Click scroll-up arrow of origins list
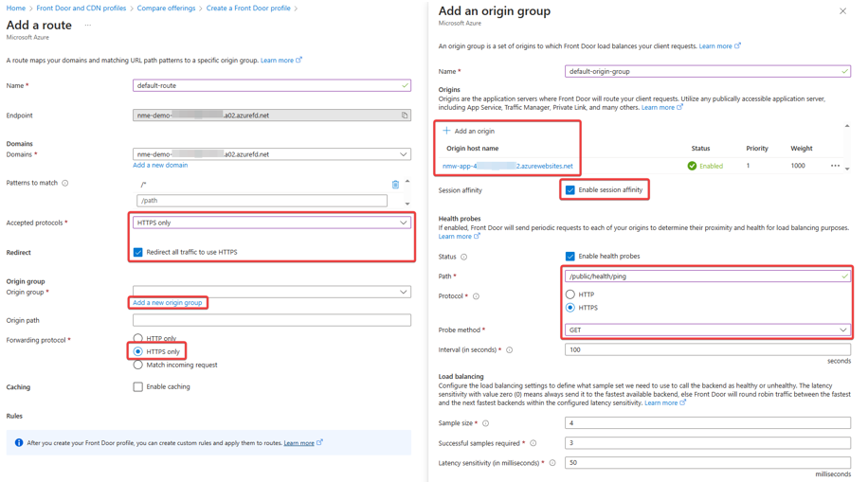The width and height of the screenshot is (868, 482). [847, 126]
